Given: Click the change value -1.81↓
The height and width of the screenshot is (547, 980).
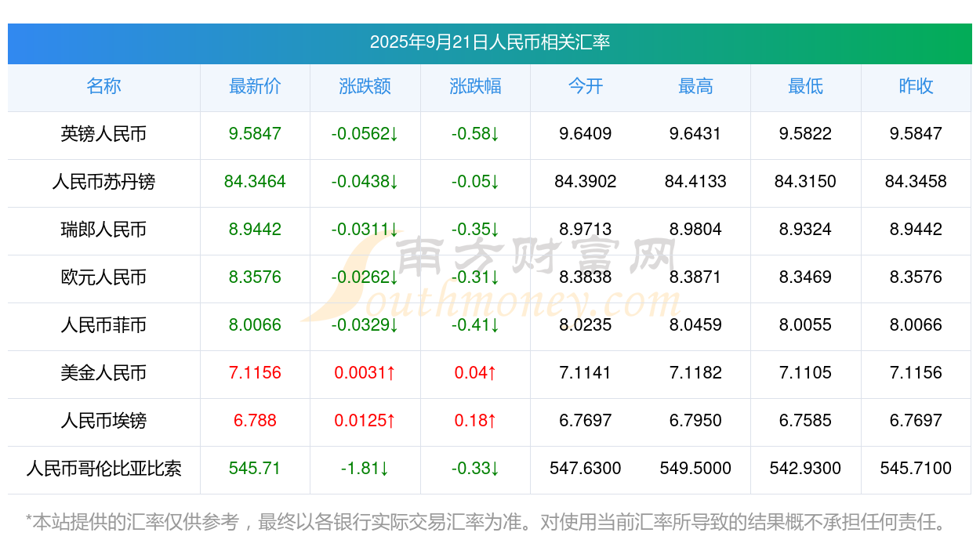Looking at the screenshot, I should click(x=365, y=469).
